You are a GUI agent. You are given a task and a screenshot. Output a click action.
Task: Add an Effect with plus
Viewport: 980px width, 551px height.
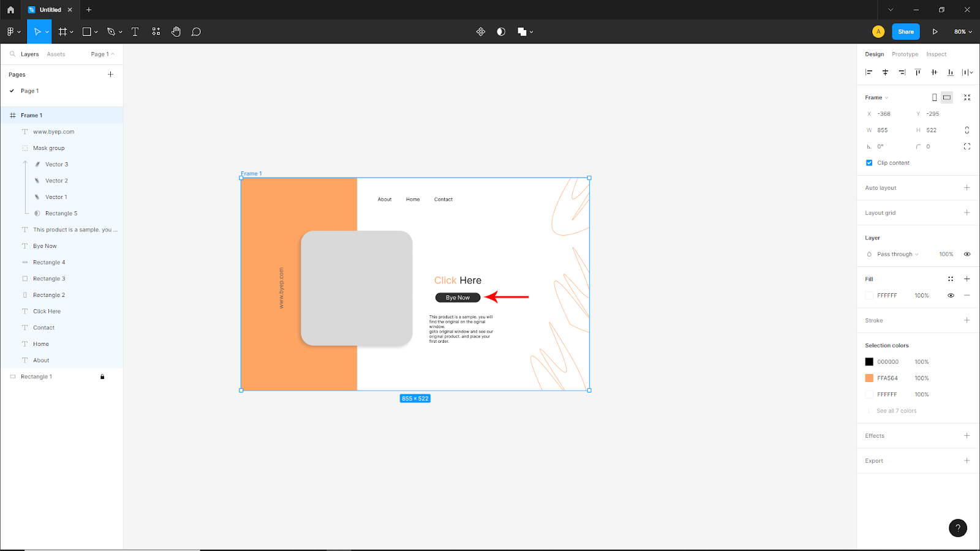point(967,436)
